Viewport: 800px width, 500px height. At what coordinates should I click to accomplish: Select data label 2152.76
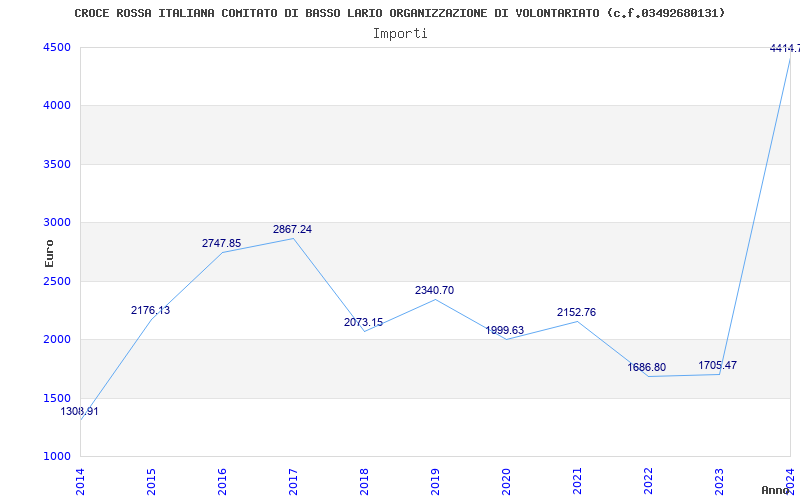(x=576, y=312)
